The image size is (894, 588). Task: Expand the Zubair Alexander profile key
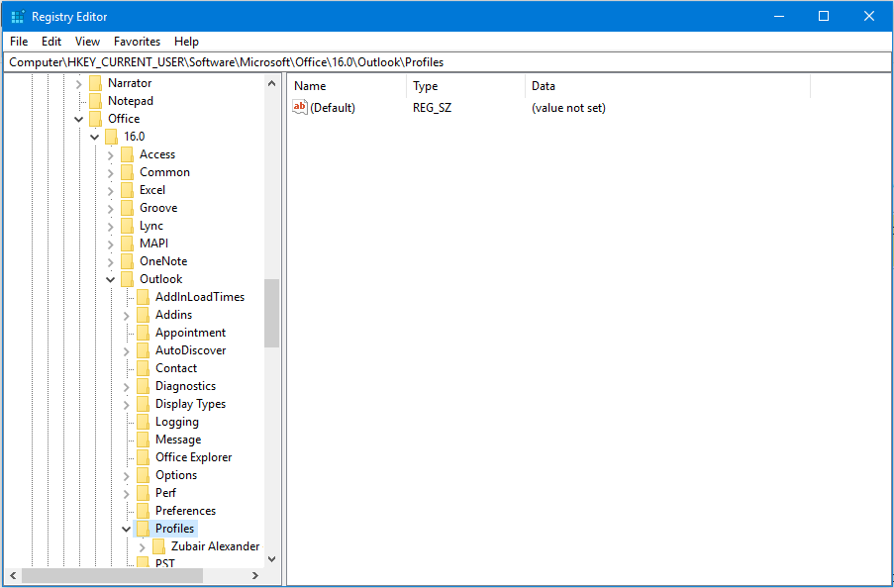point(143,547)
